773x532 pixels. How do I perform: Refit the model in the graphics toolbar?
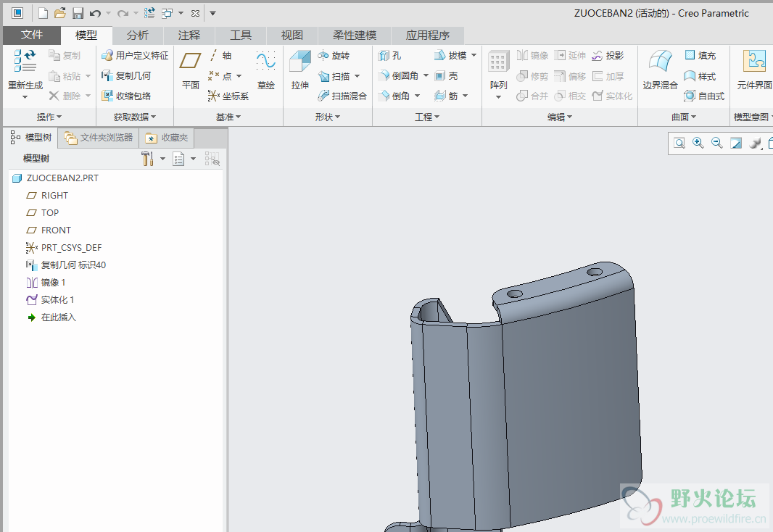click(679, 144)
